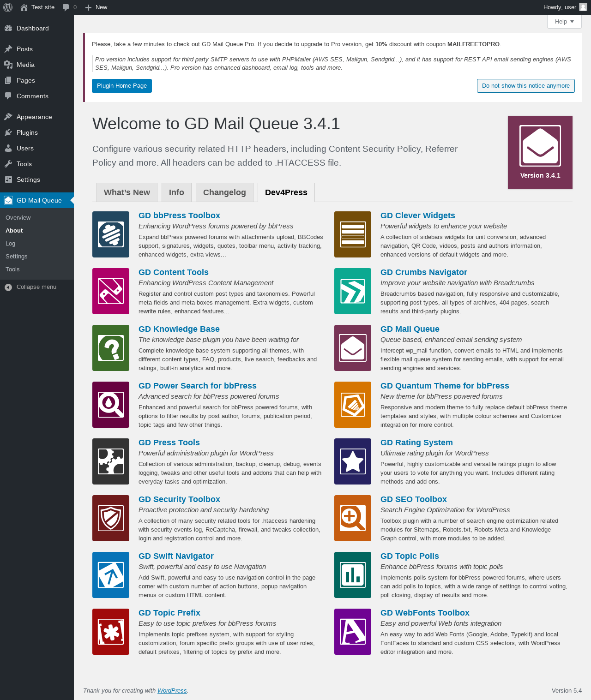Open the GD Security Toolbox title link
591x700 pixels.
click(179, 499)
